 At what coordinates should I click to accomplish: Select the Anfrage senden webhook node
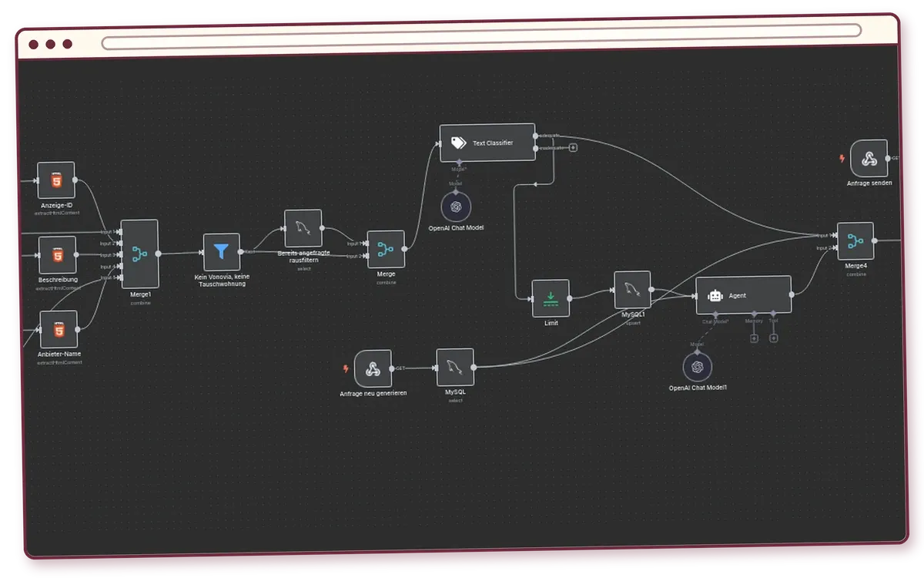point(869,159)
